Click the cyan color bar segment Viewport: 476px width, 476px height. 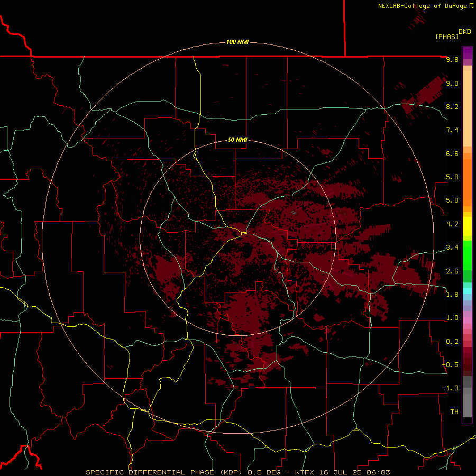tap(467, 291)
